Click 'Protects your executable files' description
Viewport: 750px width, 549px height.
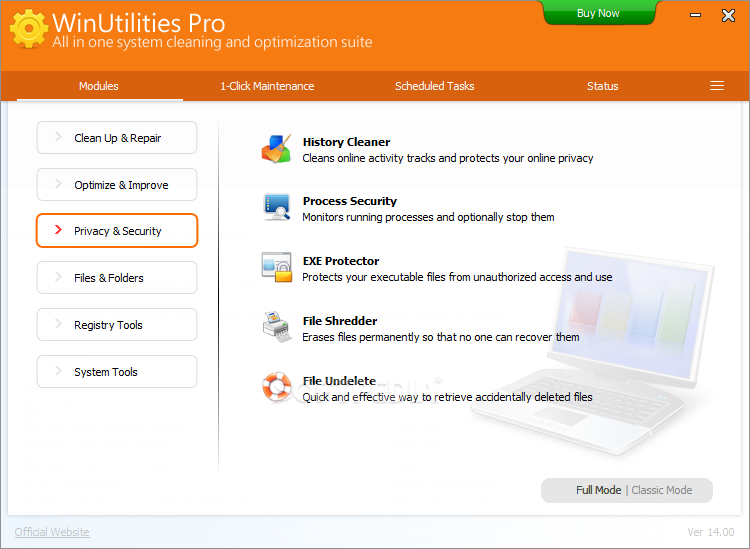(x=457, y=277)
